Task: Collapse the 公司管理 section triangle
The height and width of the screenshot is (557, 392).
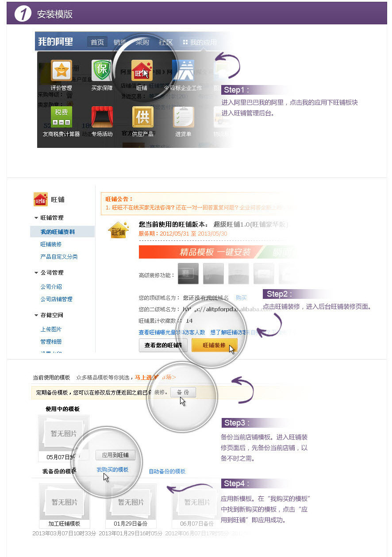Action: tap(36, 273)
